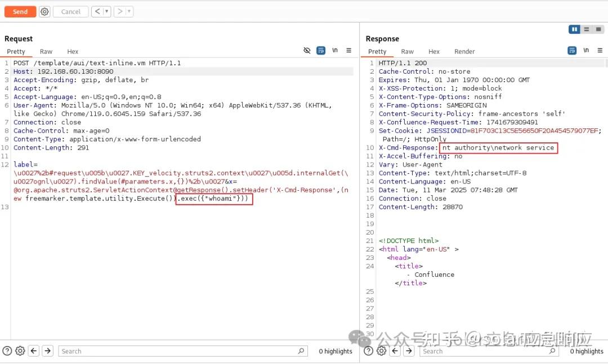Switch to the Hex tab of the Request
The image size is (608, 364).
pyautogui.click(x=73, y=51)
